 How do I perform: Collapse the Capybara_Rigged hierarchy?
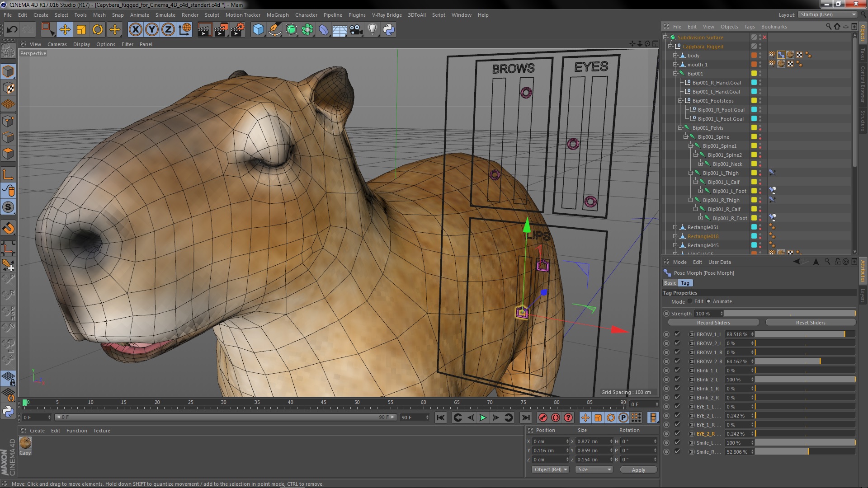tap(670, 46)
